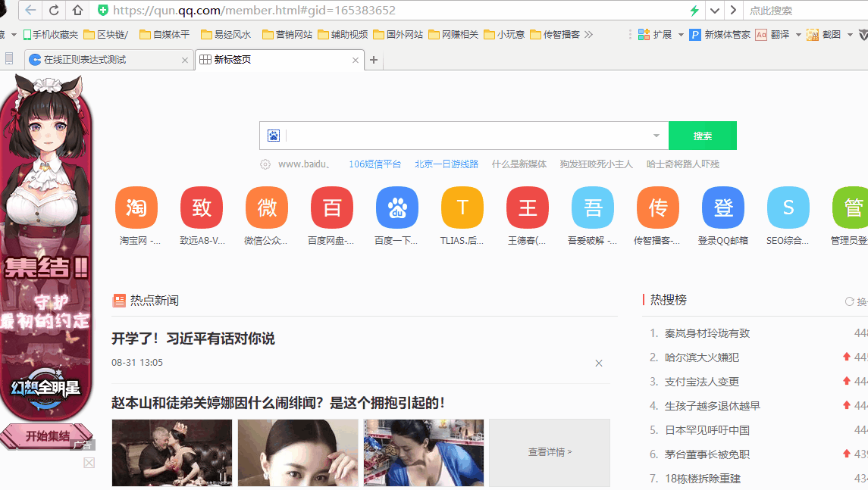Open the 辅助视频 bookmark folder
This screenshot has width=868, height=490.
point(343,34)
